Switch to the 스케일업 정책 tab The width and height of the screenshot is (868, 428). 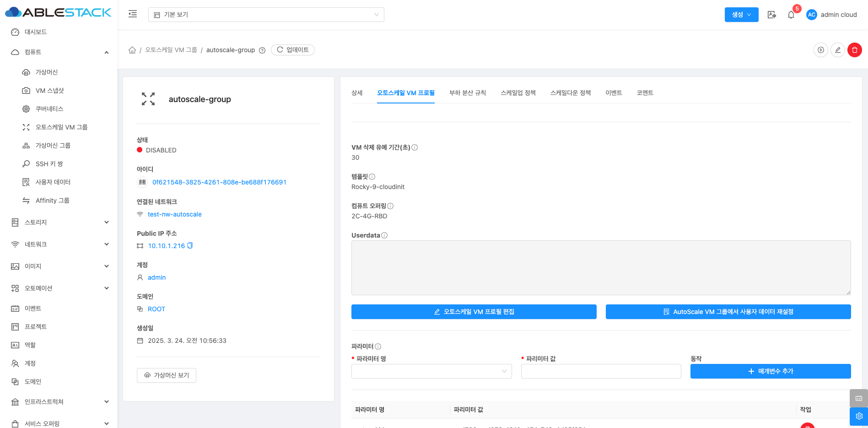tap(518, 93)
